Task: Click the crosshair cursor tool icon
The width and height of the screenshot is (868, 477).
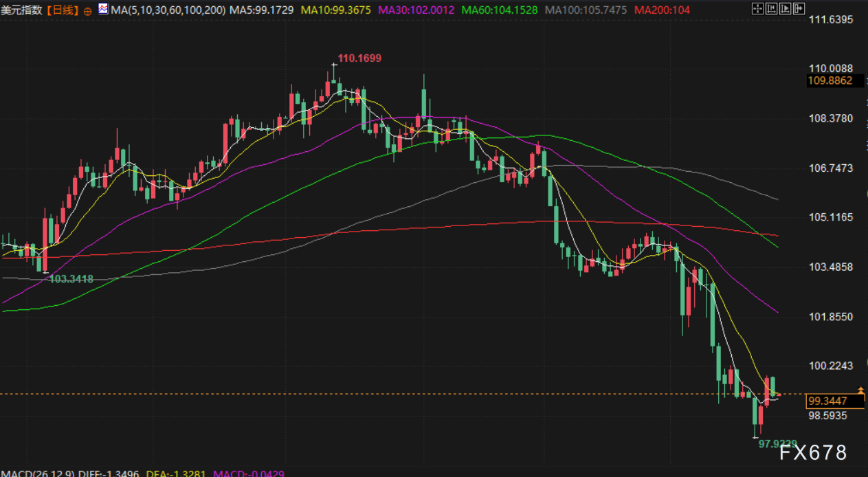Action: (757, 10)
